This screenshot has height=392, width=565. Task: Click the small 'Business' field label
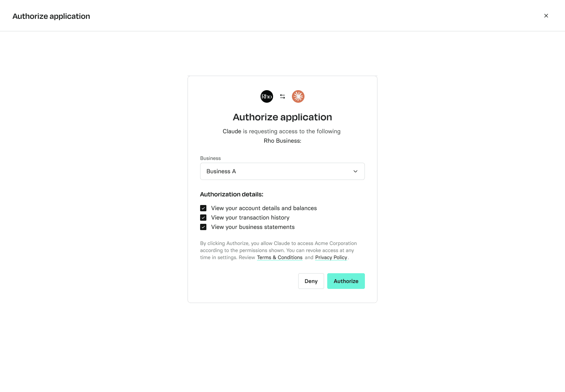tap(210, 158)
